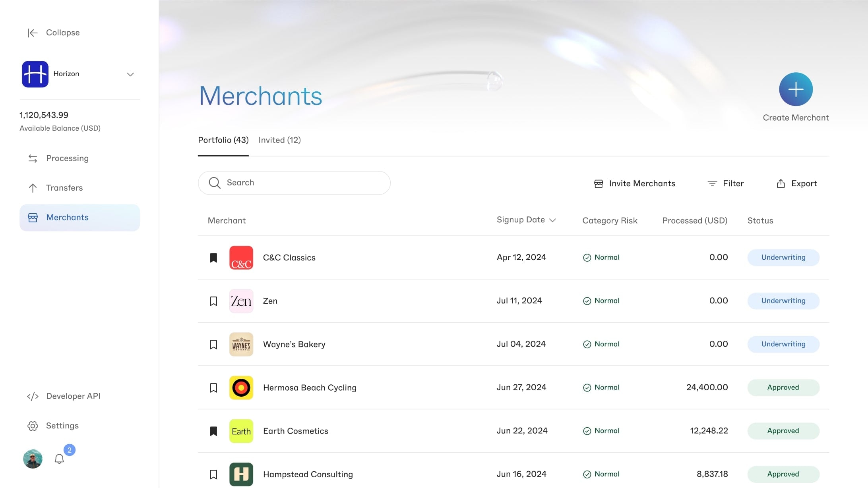Bookmark Wayne's Bakery merchant
The image size is (868, 488).
(213, 344)
